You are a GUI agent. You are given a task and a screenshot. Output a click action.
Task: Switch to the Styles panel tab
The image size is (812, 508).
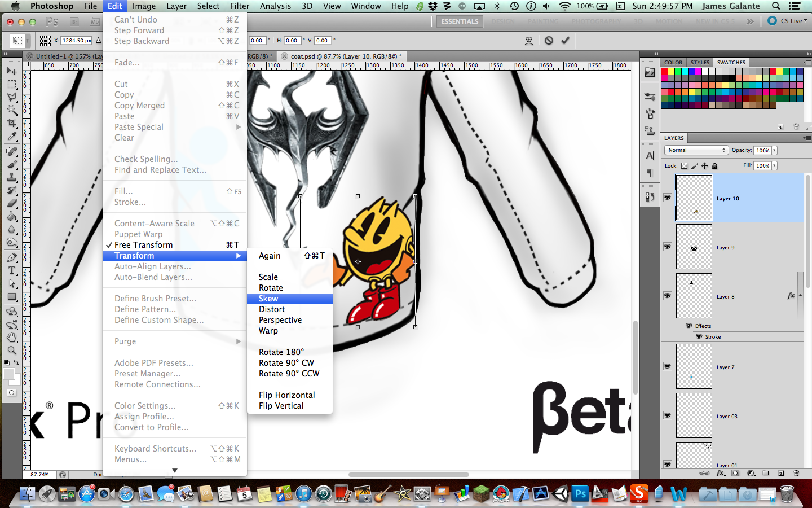point(700,62)
